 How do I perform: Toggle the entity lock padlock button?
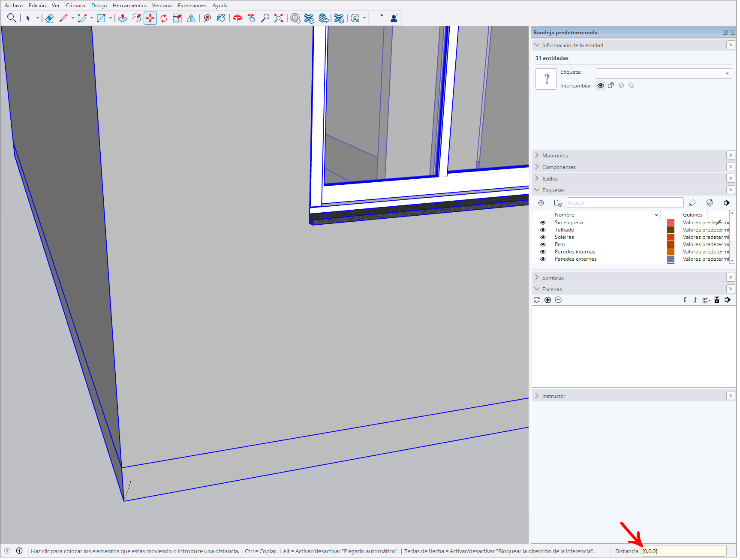(611, 85)
